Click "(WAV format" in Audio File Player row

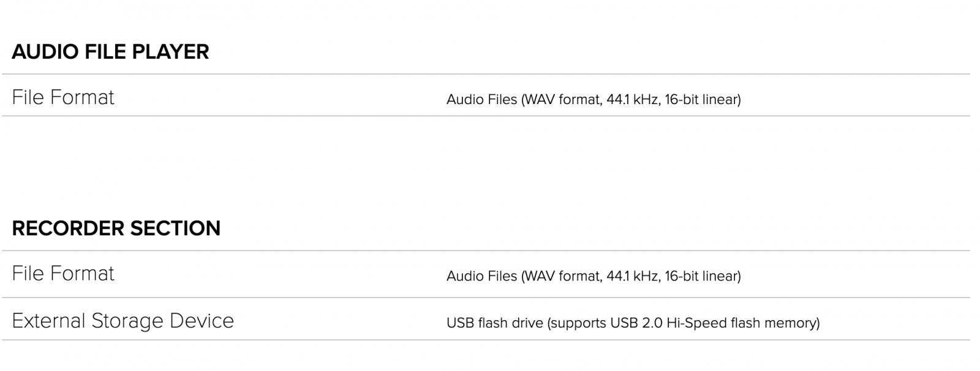pos(560,99)
